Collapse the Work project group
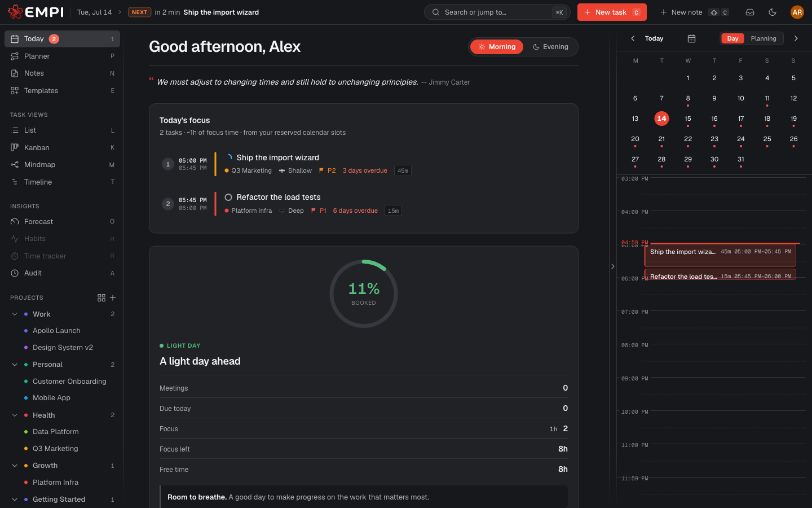Viewport: 812px width, 508px height. (15, 314)
